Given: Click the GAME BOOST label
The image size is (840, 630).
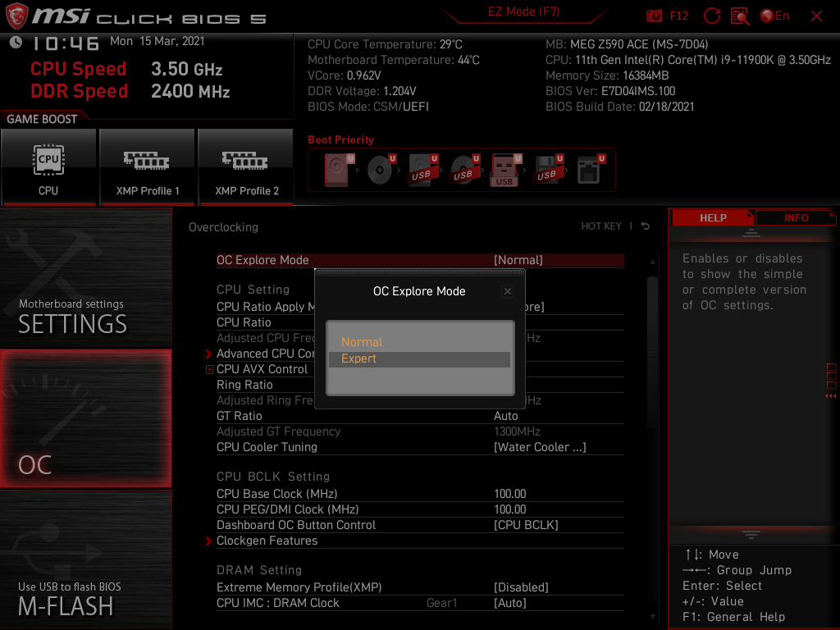Looking at the screenshot, I should coord(42,119).
